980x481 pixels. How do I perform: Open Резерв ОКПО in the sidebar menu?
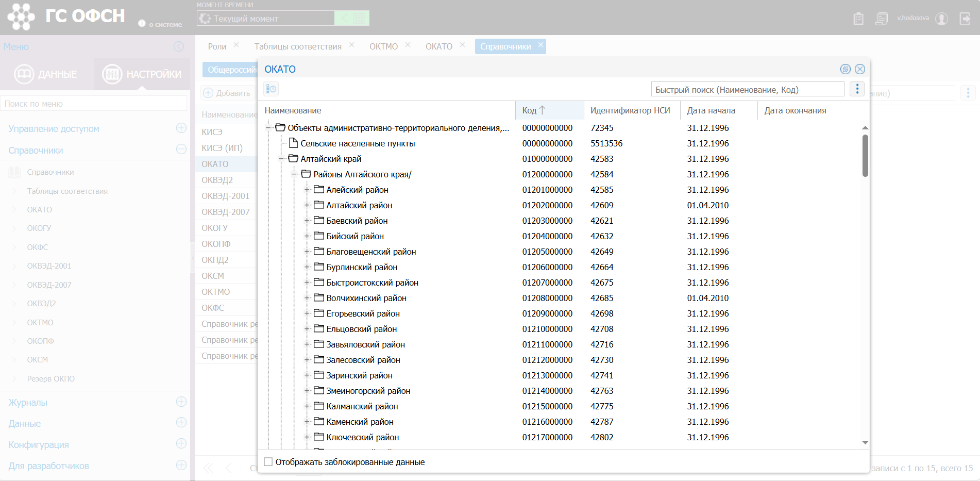51,378
